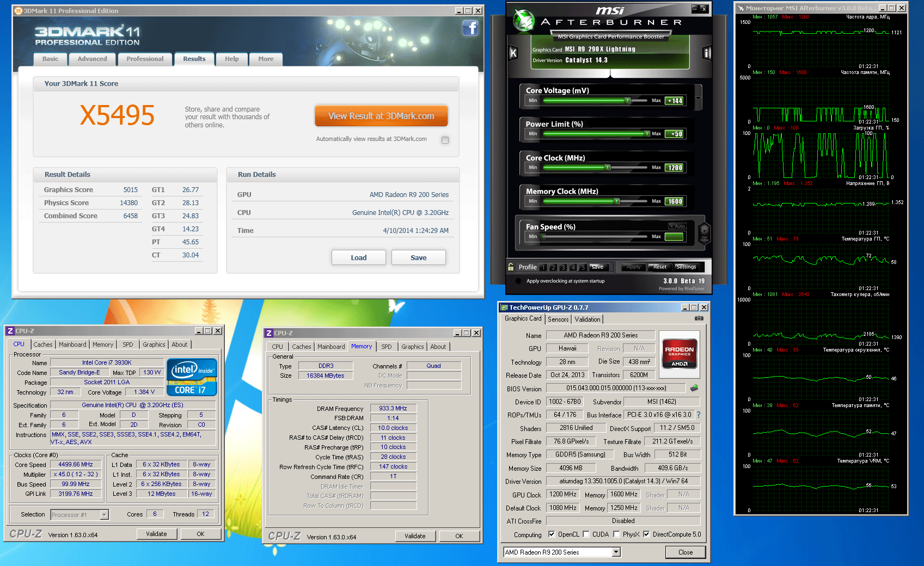The image size is (924, 566).
Task: Click the Power Limit slider in Afterburner
Action: pos(595,134)
